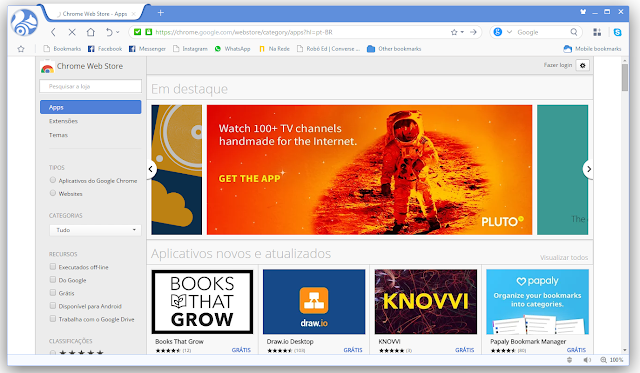Open the Na Rede bookmark
Viewport: 640px width, 373px height.
point(274,49)
